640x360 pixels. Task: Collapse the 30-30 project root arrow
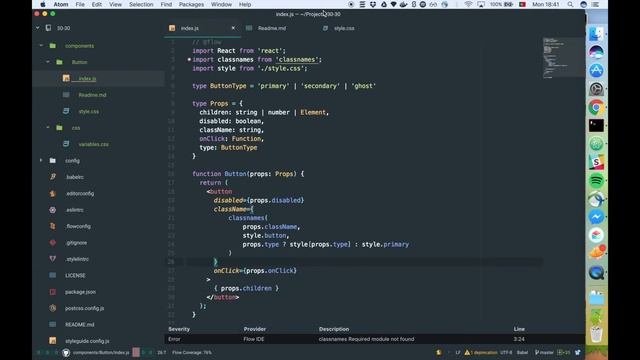click(x=38, y=28)
